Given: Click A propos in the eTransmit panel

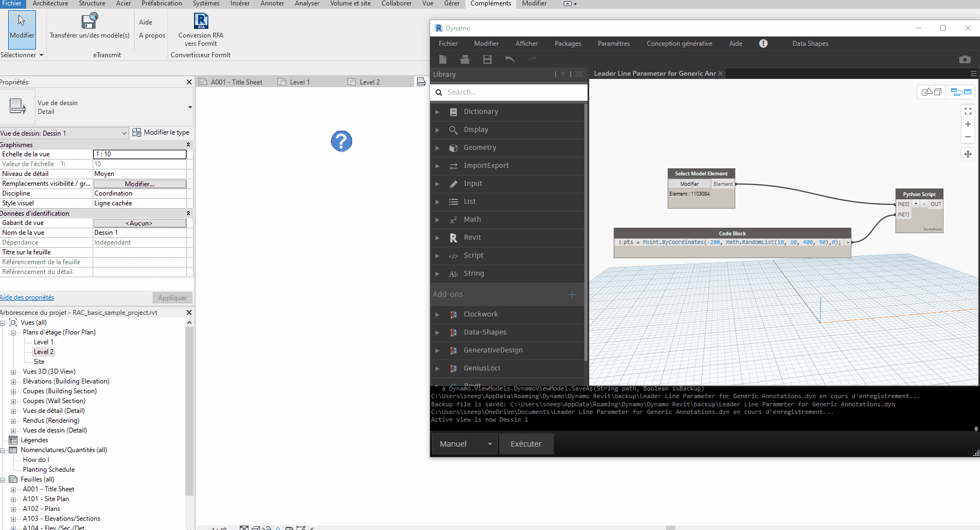Looking at the screenshot, I should pyautogui.click(x=152, y=35).
